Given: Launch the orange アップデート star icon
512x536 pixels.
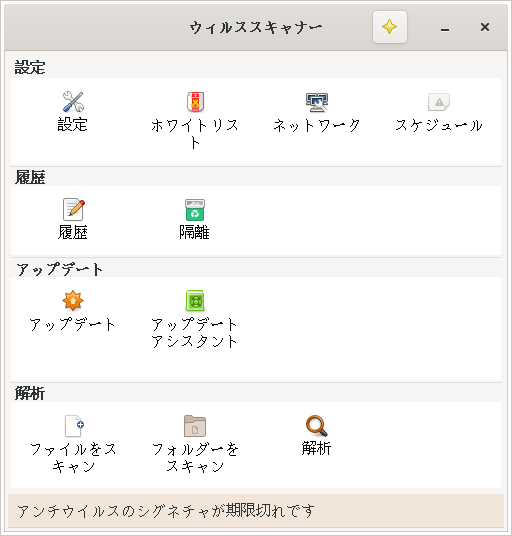Looking at the screenshot, I should point(73,300).
